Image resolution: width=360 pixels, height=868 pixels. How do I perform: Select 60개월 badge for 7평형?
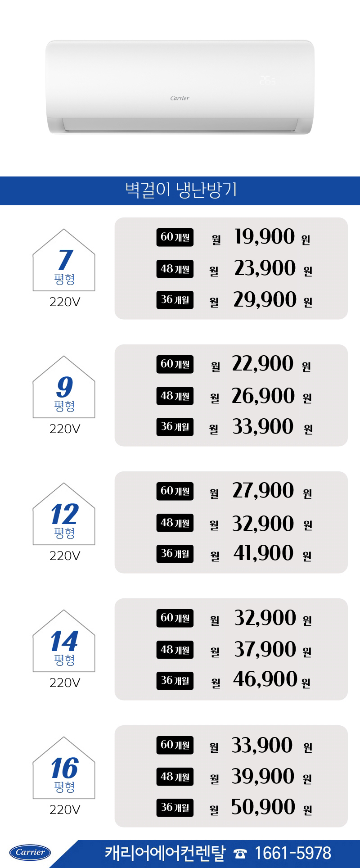tap(175, 237)
